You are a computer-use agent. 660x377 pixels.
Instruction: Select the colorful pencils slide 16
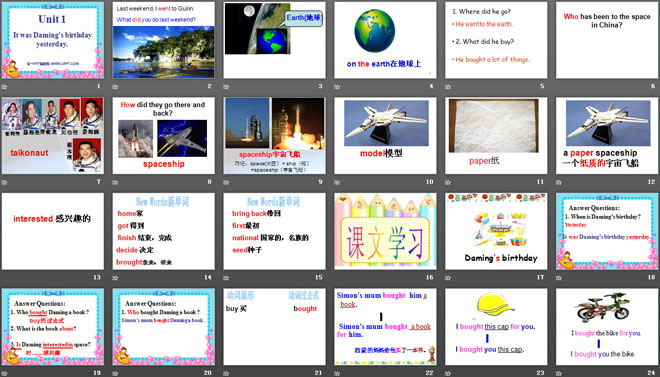click(385, 231)
